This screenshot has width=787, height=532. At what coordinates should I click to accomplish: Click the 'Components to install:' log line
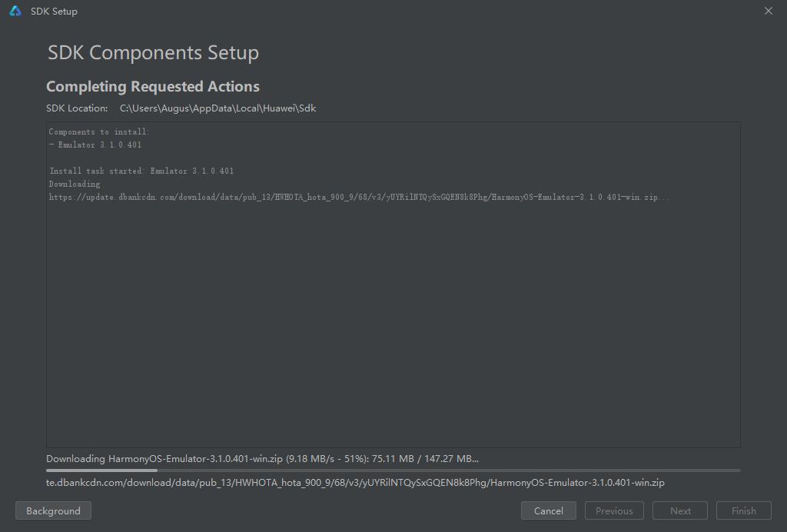point(99,131)
